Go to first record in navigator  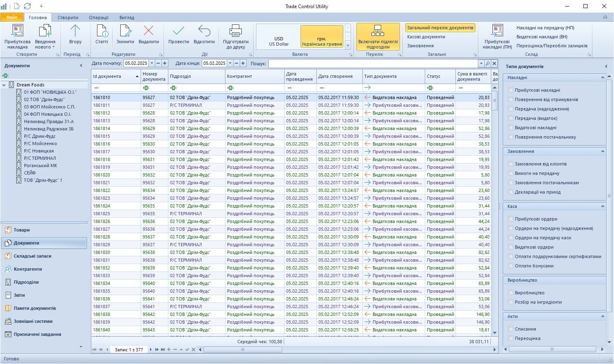pyautogui.click(x=95, y=350)
